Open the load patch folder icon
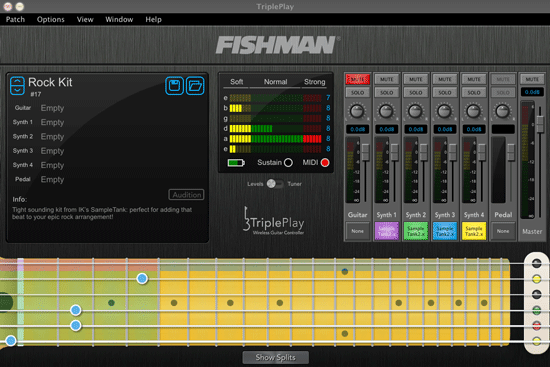 [x=195, y=86]
